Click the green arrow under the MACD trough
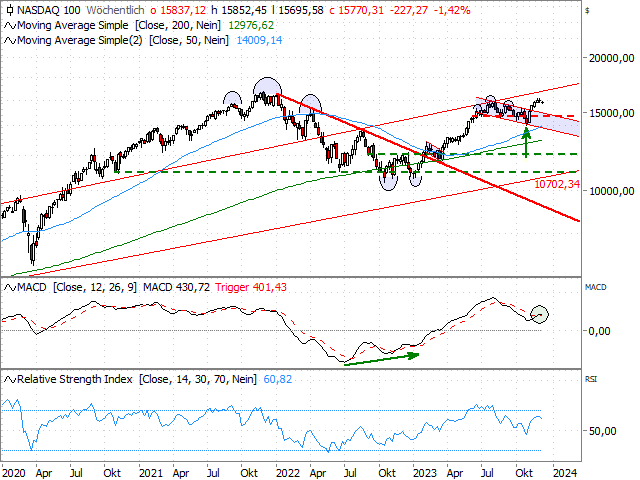The image size is (640, 480). [x=382, y=360]
